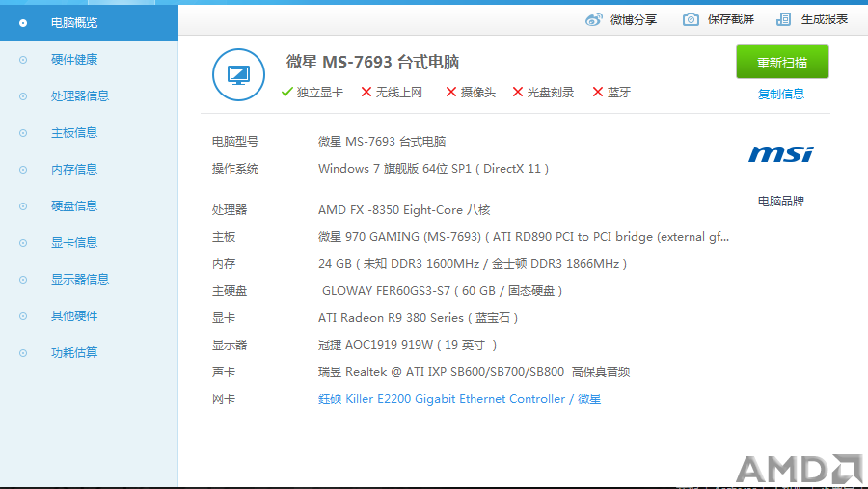The width and height of the screenshot is (868, 489).
Task: Click ATI Radeon R9 380 Series value
Action: (x=418, y=318)
